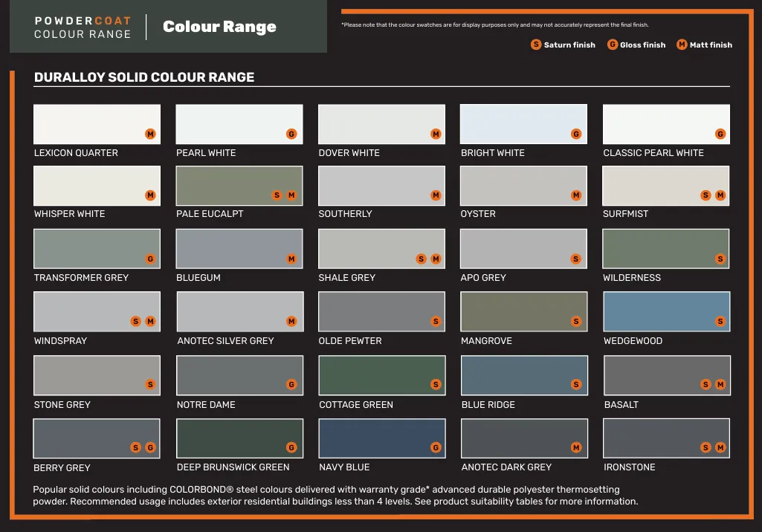Click the Matt finish badge on Lexicon Quarter
This screenshot has height=532, width=762.
150,134
